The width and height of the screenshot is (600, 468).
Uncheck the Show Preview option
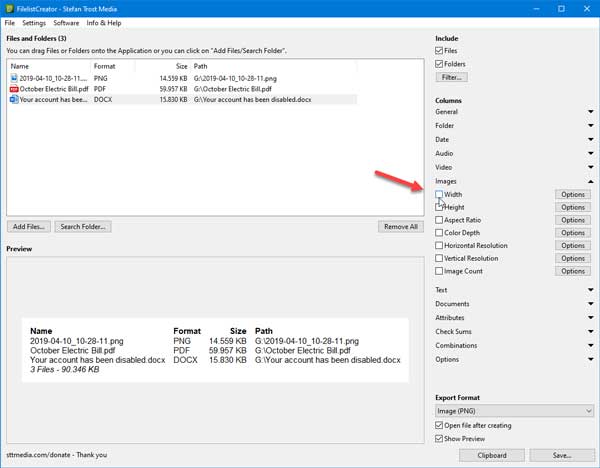(440, 438)
